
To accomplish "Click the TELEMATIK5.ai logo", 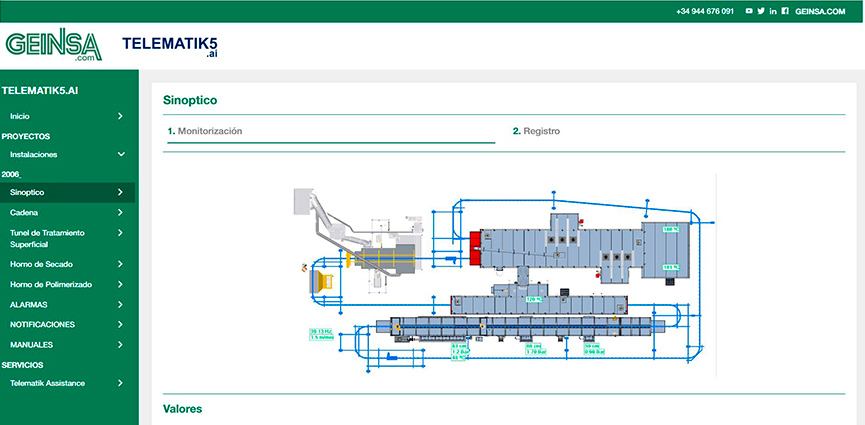I will [170, 46].
